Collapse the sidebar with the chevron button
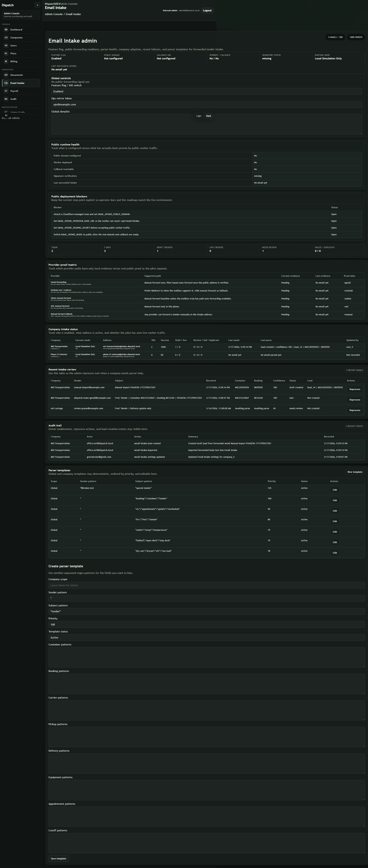Image resolution: width=368 pixels, height=868 pixels. point(37,5)
